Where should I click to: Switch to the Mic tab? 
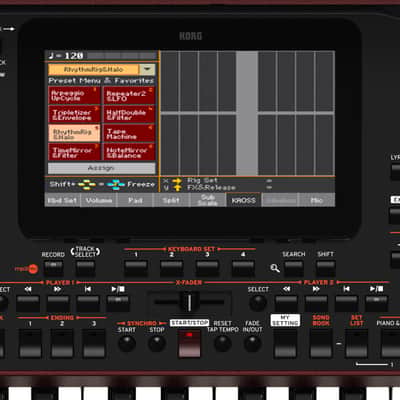(317, 200)
